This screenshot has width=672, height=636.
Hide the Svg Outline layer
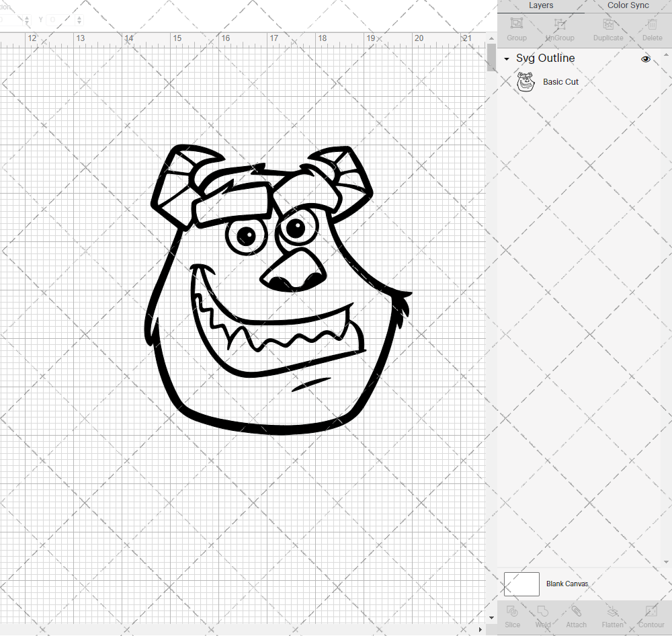646,59
